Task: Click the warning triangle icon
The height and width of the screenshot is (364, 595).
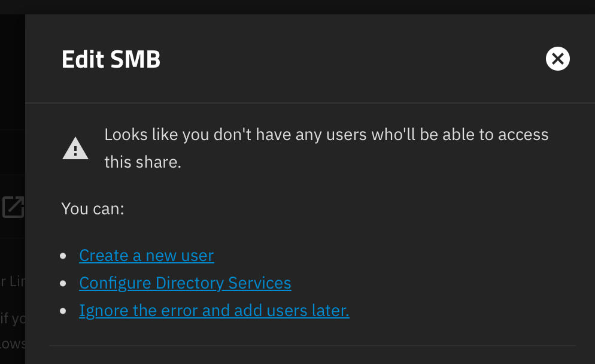Action: [x=75, y=148]
